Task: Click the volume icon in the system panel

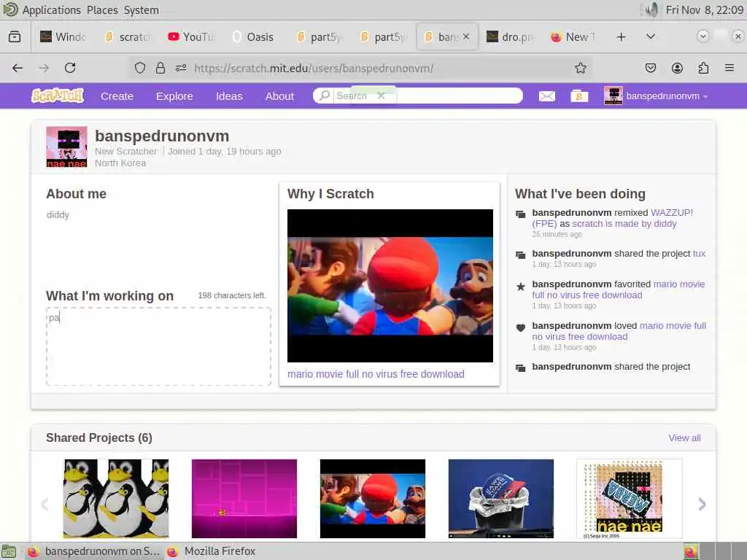Action: [650, 9]
